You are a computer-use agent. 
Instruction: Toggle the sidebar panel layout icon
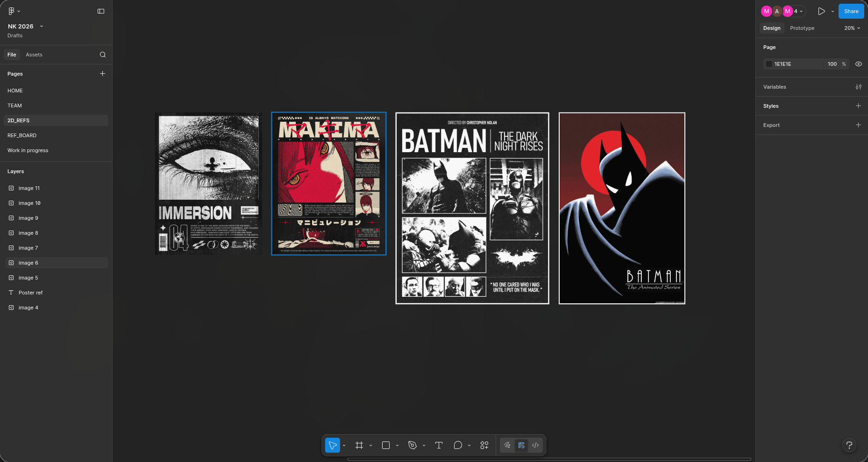pos(101,11)
